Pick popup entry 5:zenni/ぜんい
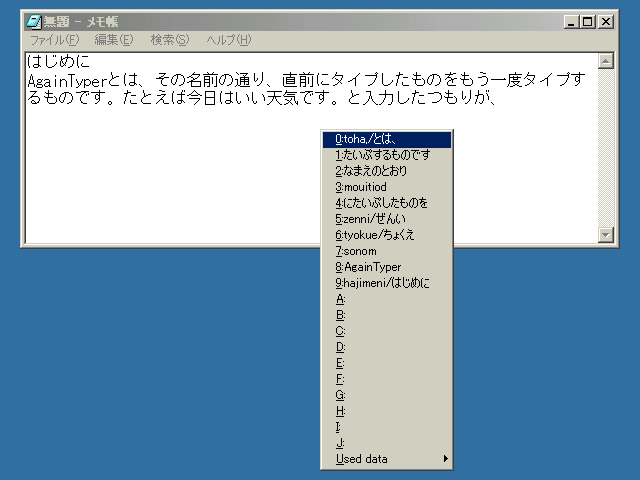640x480 pixels. (387, 220)
